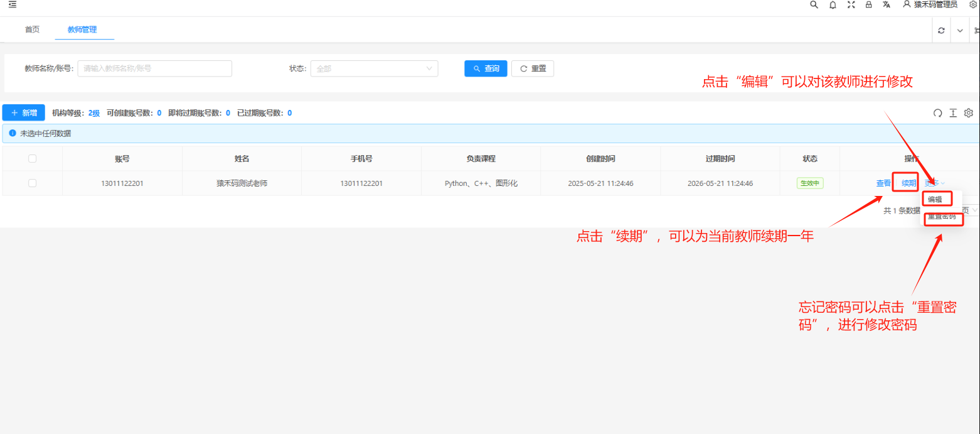Screen dimensions: 980x434
Task: Collapse the sidebar with the menu fold icon
Action: click(13, 4)
